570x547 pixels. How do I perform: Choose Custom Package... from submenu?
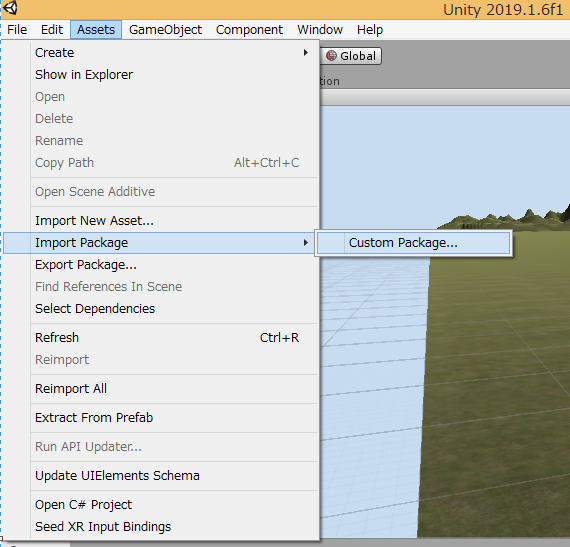[414, 243]
